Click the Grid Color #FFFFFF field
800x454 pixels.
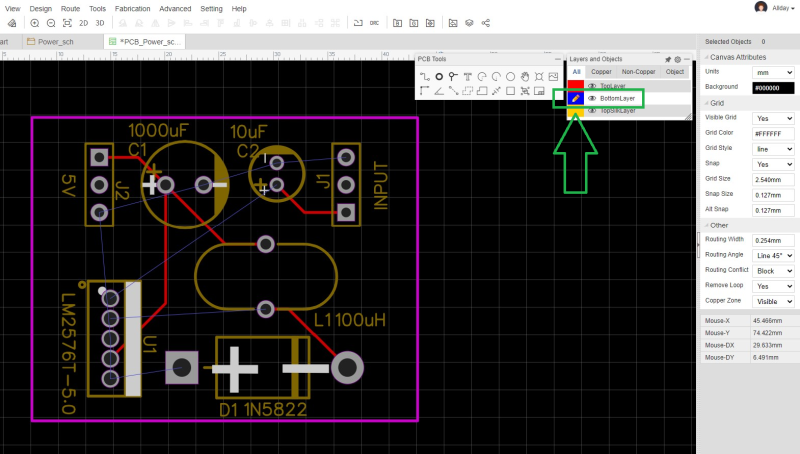773,134
